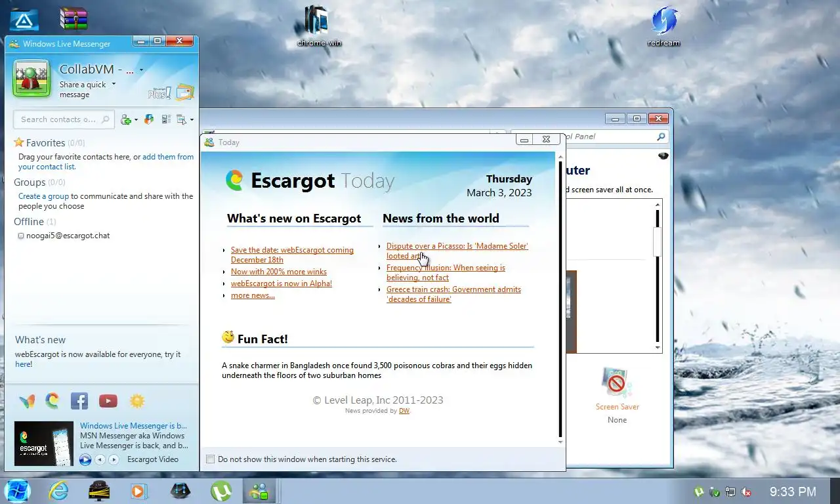Click the network tray icon
This screenshot has width=840, height=504.
point(730,492)
